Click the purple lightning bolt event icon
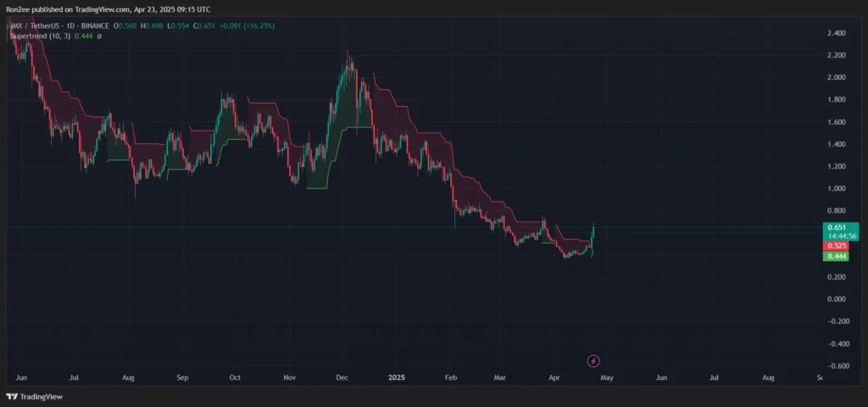Screen dimensions: 868x407 593,360
